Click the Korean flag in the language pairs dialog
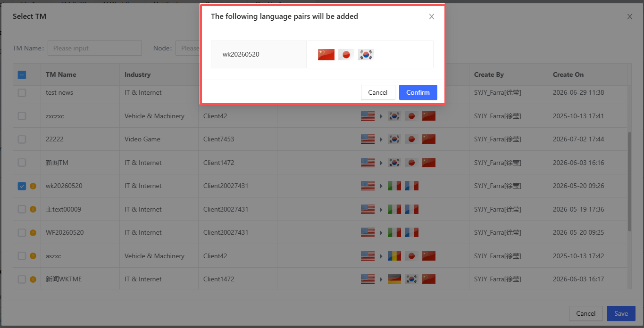Image resolution: width=644 pixels, height=328 pixels. [366, 55]
